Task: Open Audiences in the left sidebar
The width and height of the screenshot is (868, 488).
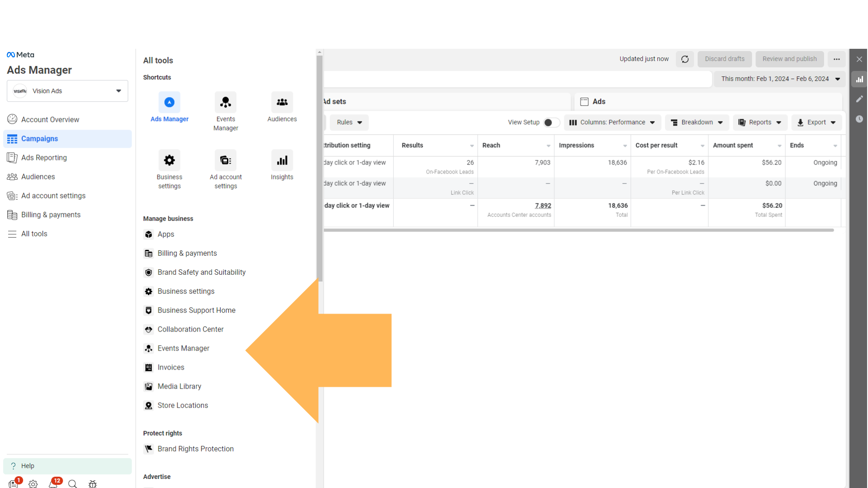Action: [x=67, y=177]
